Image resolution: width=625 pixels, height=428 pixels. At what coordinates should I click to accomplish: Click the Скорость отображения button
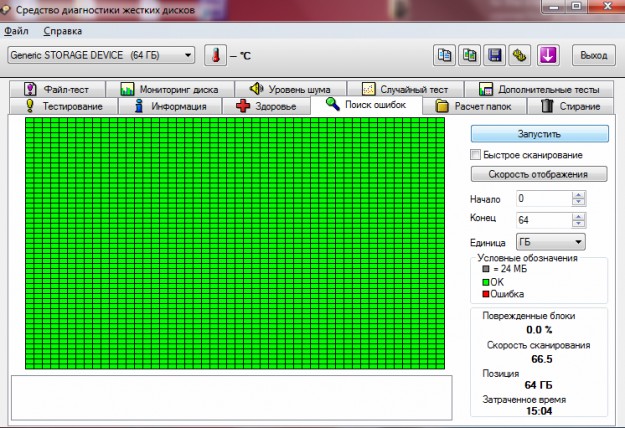(x=538, y=174)
